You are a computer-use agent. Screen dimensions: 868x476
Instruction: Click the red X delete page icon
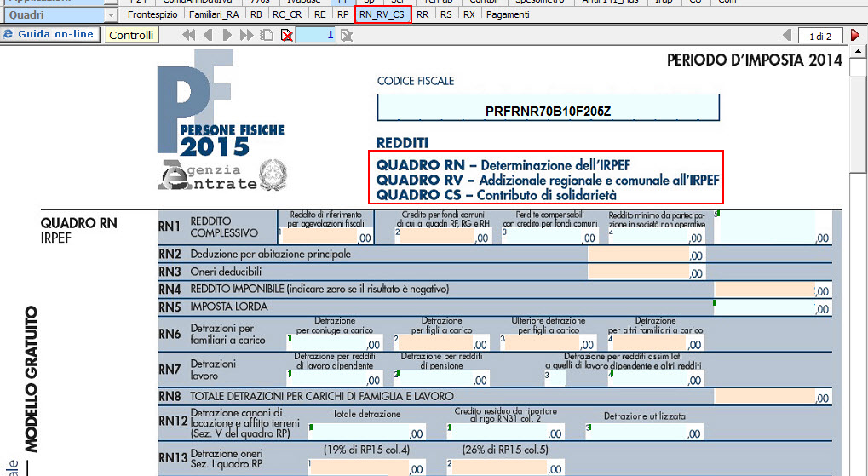pyautogui.click(x=287, y=35)
